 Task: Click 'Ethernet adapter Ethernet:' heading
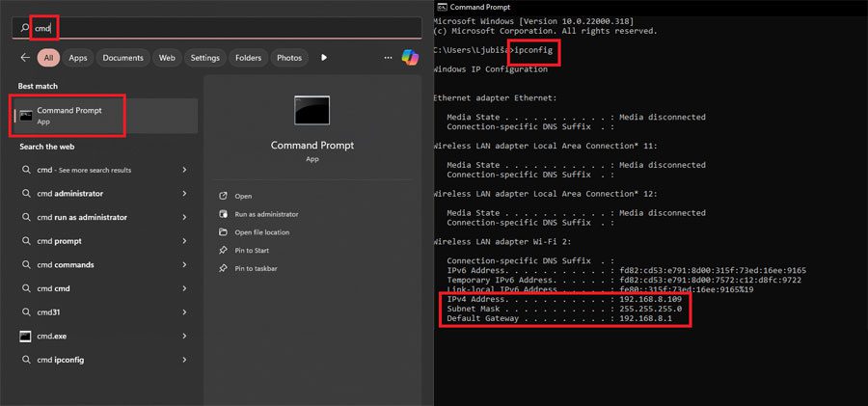[495, 98]
